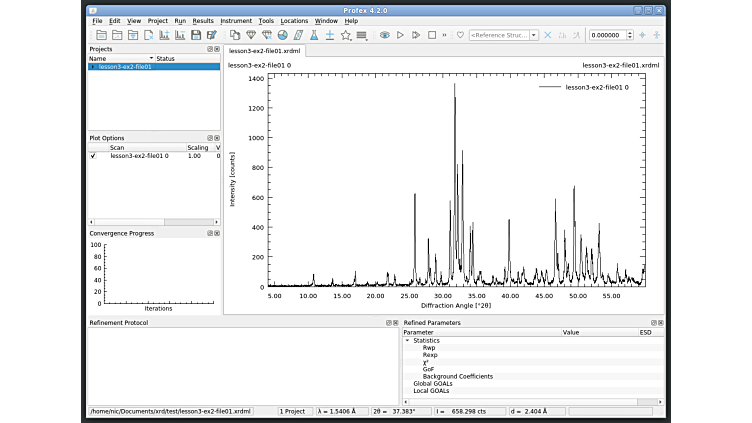Click the save project floppy disk icon
Image resolution: width=752 pixels, height=423 pixels.
click(196, 35)
